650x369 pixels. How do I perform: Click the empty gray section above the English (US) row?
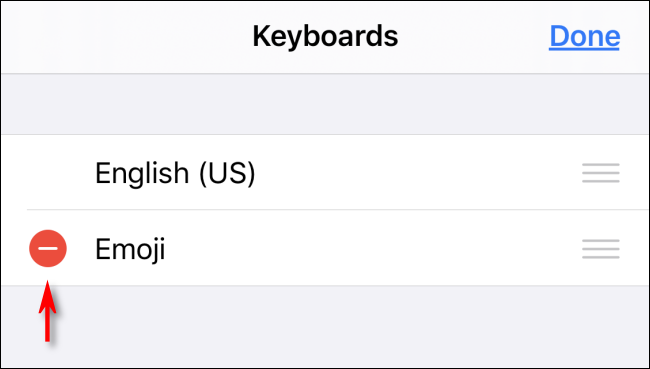(325, 104)
